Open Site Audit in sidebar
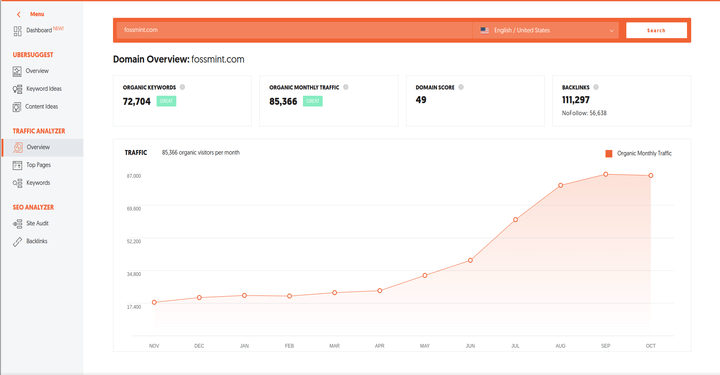 [x=37, y=224]
